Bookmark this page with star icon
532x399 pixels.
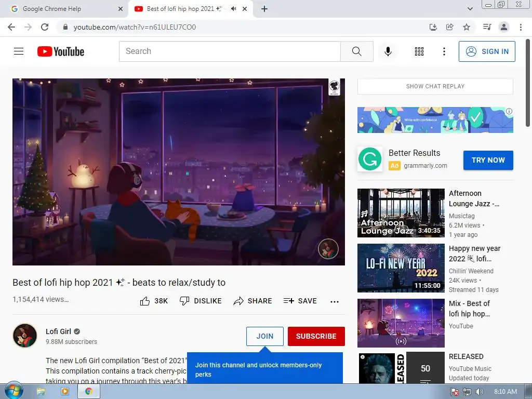tap(467, 27)
